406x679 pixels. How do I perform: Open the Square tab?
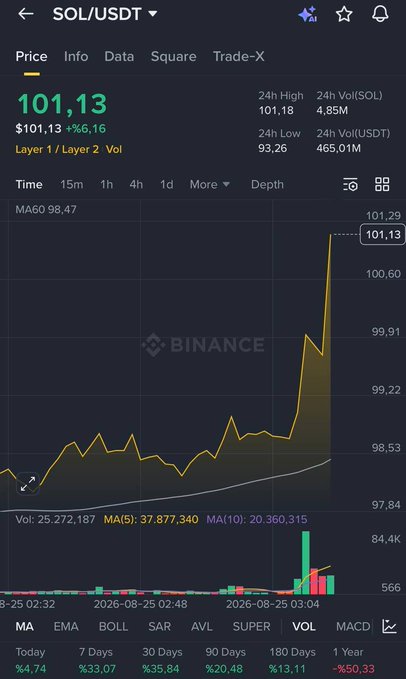click(x=174, y=56)
